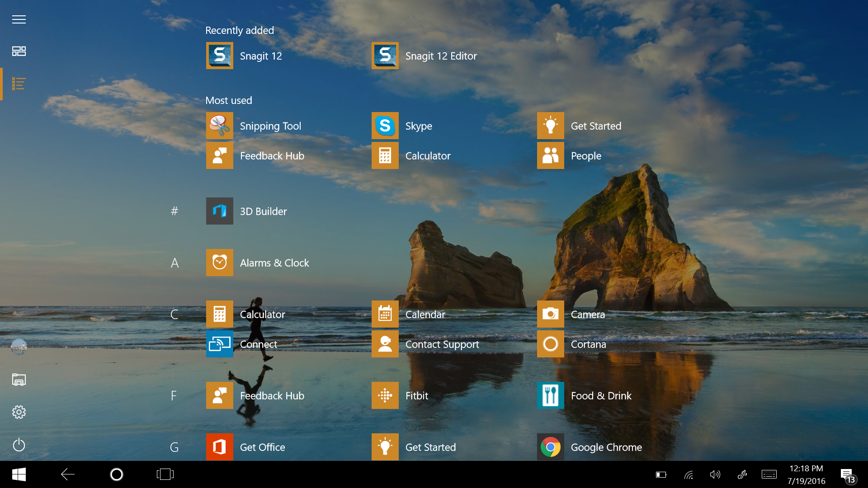The width and height of the screenshot is (868, 488).
Task: Open All Apps grid view
Action: click(x=19, y=51)
